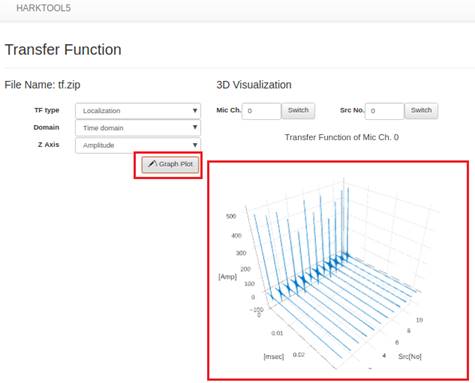Click the Src[No] axis label on plot
The image size is (475, 383).
point(410,356)
